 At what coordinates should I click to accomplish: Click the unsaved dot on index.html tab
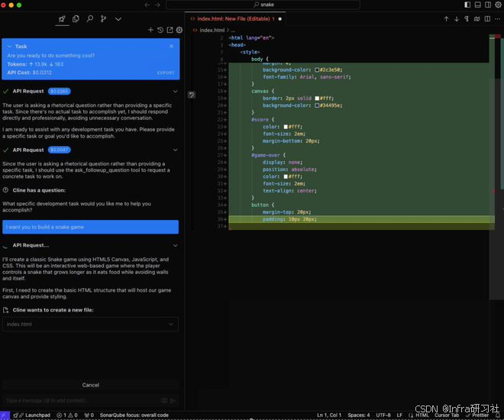pyautogui.click(x=280, y=19)
